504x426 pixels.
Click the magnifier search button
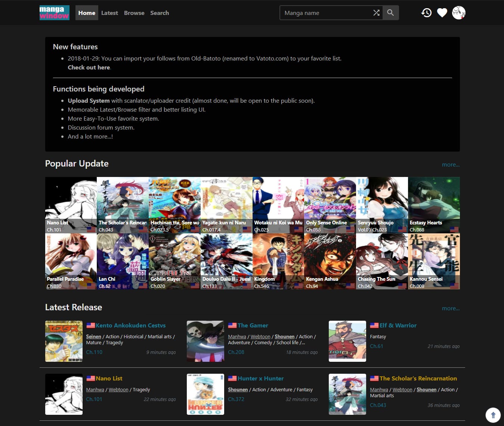click(x=390, y=13)
